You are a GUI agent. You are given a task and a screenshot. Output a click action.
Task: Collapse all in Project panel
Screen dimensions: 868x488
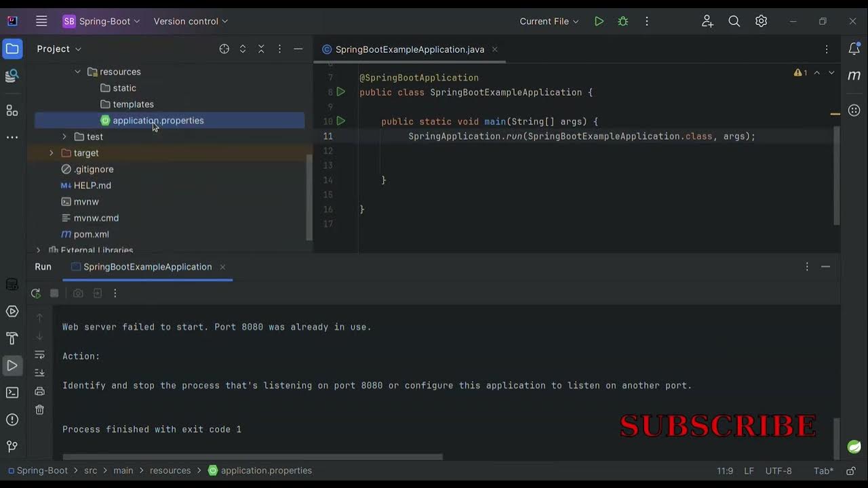point(261,49)
